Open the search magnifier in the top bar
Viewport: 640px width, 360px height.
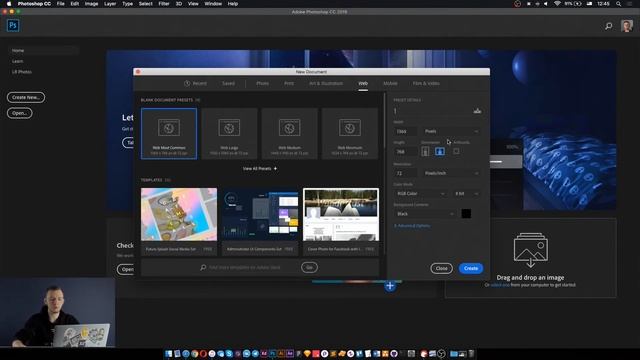[x=609, y=26]
